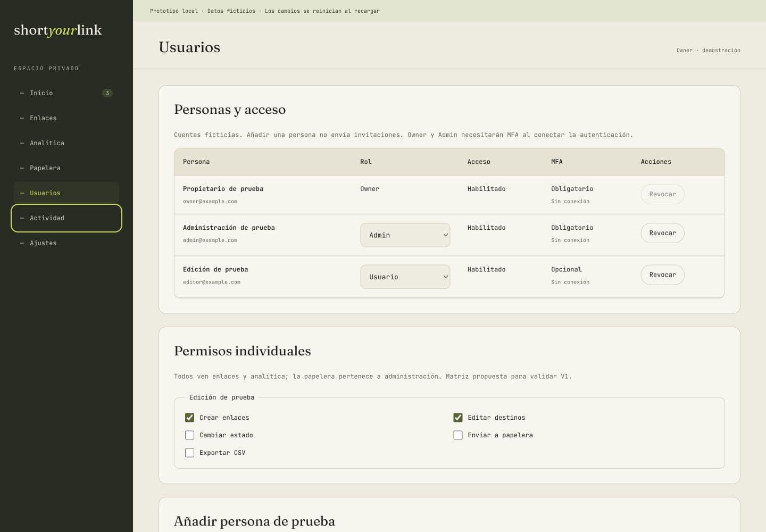This screenshot has height=532, width=766.
Task: Revoke access for Administración de prueba
Action: 662,233
